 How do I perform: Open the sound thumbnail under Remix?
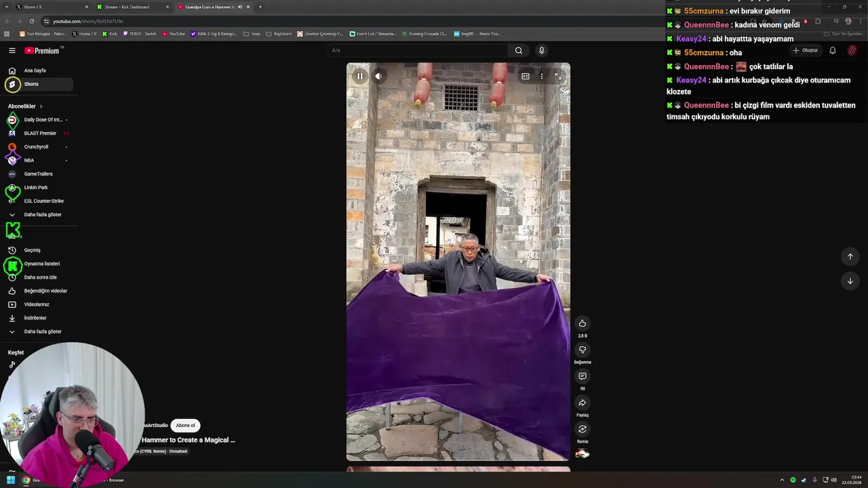click(x=582, y=454)
